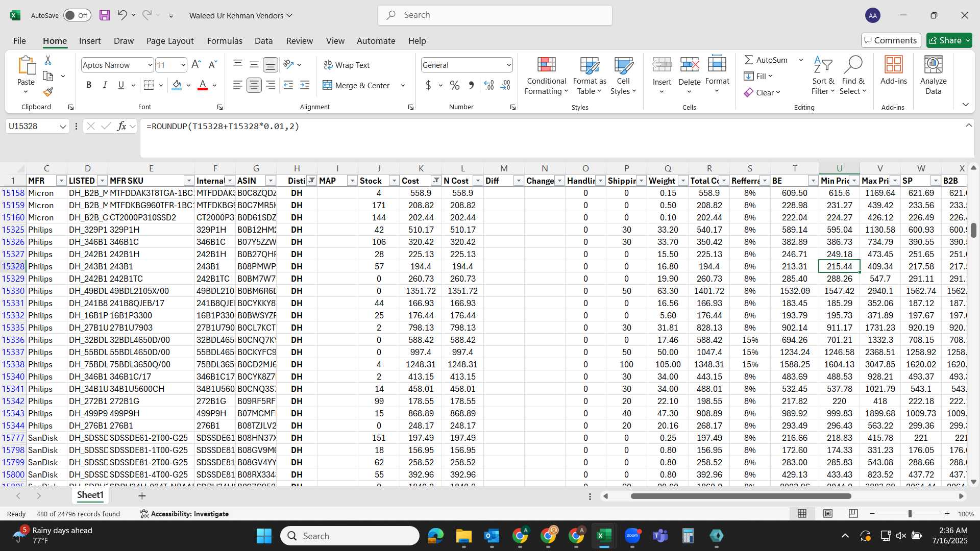Click Accessibility: Investigate in status bar
The height and width of the screenshot is (551, 980).
tap(184, 514)
